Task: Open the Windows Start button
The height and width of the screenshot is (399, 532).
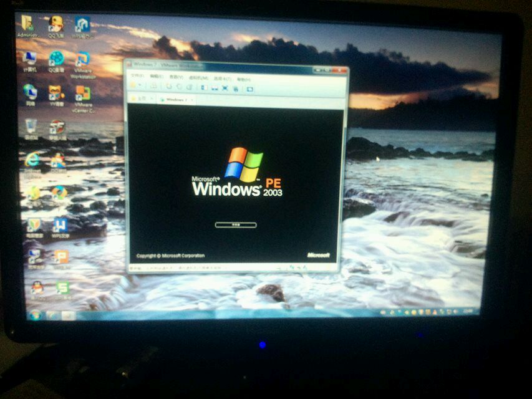Action: 35,315
